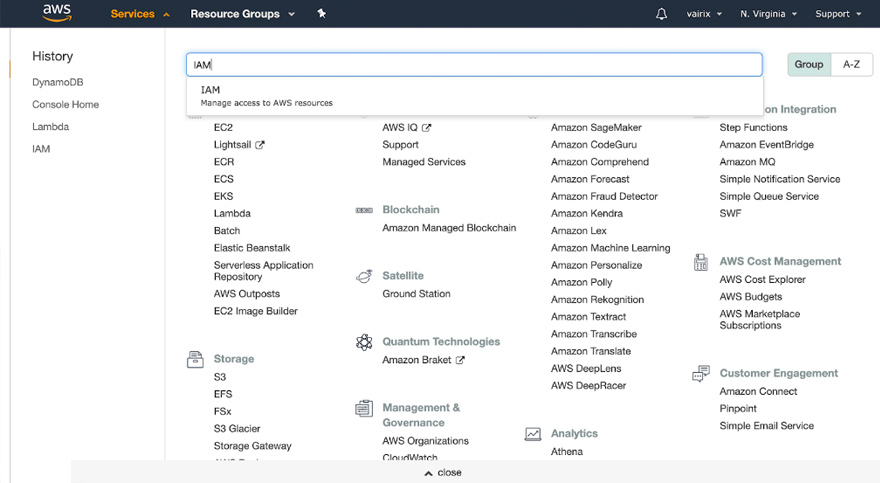This screenshot has height=483, width=880.
Task: Click the Management & Governance icon
Action: pos(364,408)
